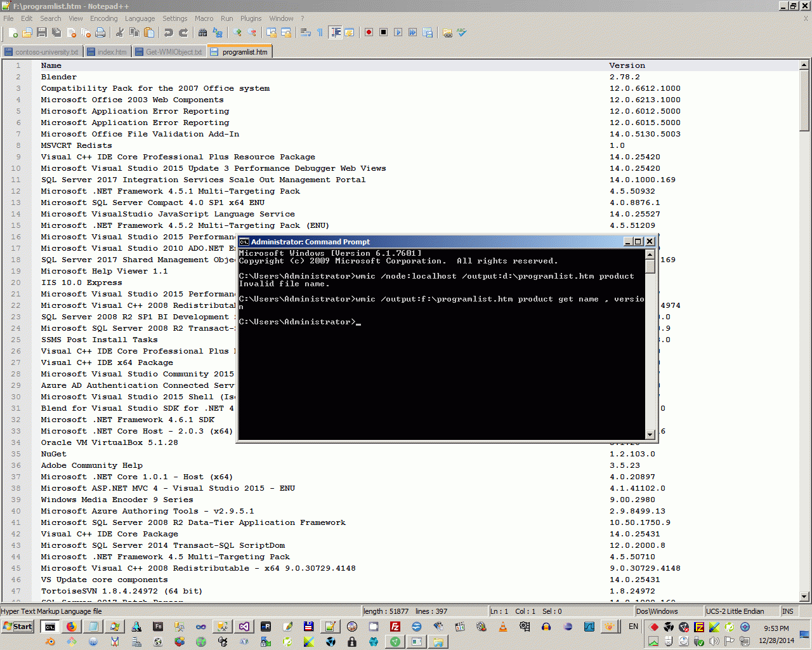Click the Dos\Windows status bar field

pos(669,611)
